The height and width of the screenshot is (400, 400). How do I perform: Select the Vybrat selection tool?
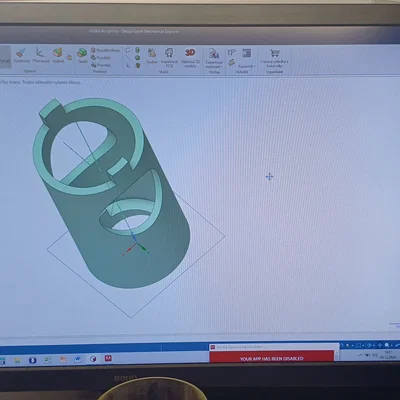pyautogui.click(x=5, y=57)
